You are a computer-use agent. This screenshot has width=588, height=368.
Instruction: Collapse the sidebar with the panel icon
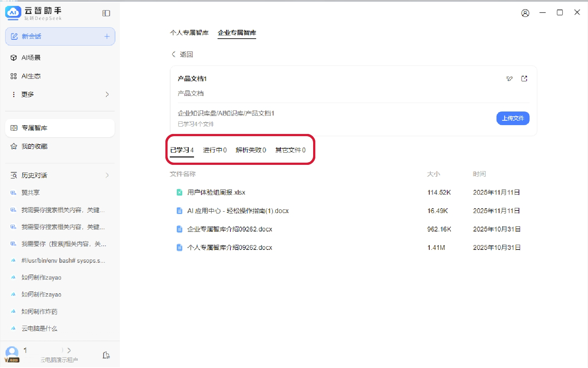[x=106, y=13]
